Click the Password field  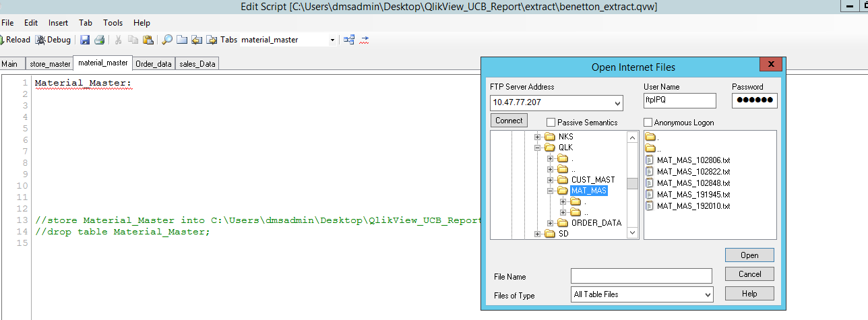[x=754, y=100]
